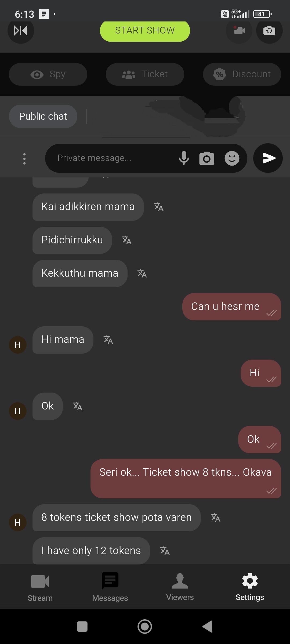The height and width of the screenshot is (644, 290).
Task: Translate "I have only 12 tokens" message
Action: pos(165,551)
